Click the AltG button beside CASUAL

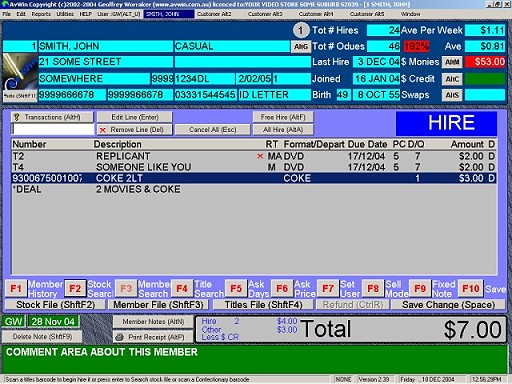coord(301,46)
